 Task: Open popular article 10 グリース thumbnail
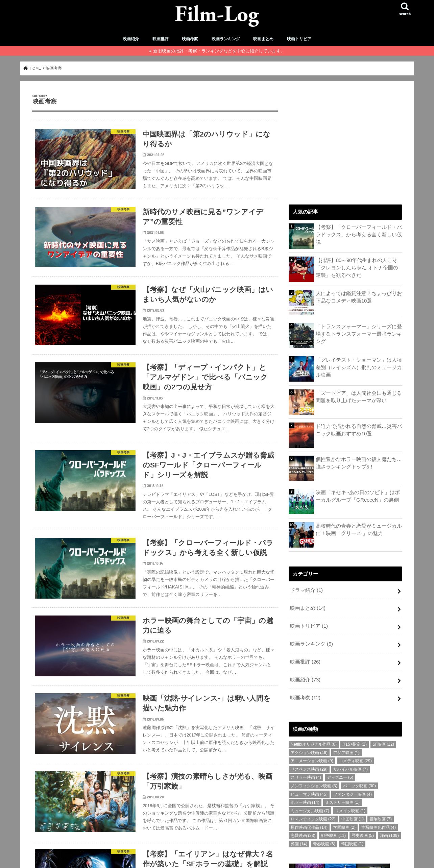(x=301, y=535)
